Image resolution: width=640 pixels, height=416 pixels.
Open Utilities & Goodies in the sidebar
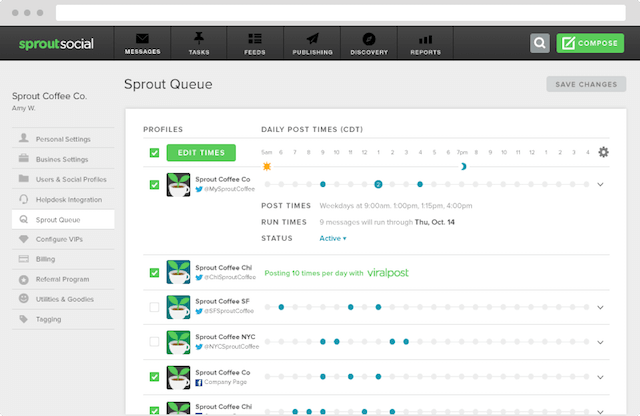pyautogui.click(x=63, y=299)
